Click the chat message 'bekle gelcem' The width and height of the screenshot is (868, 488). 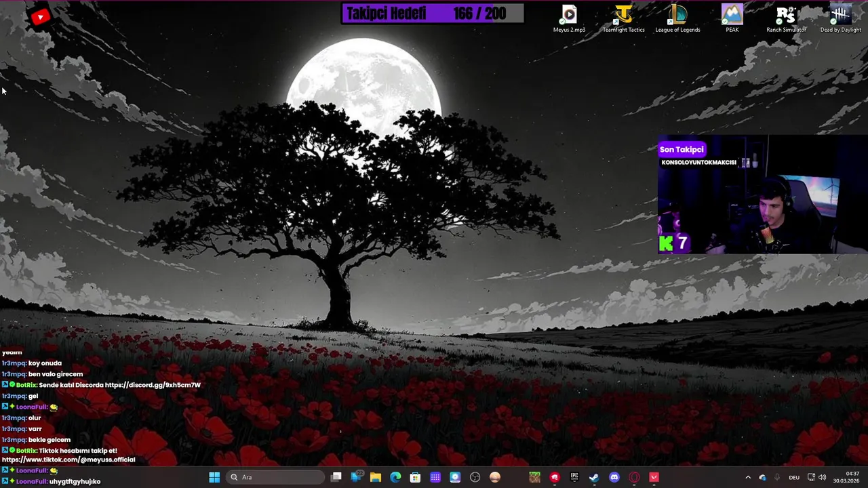click(50, 440)
